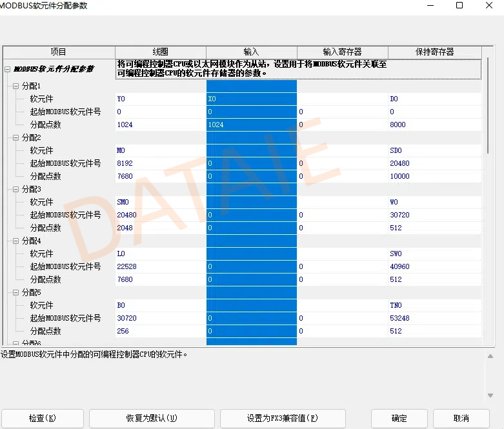Close the MODBUS parameter window

(489, 5)
